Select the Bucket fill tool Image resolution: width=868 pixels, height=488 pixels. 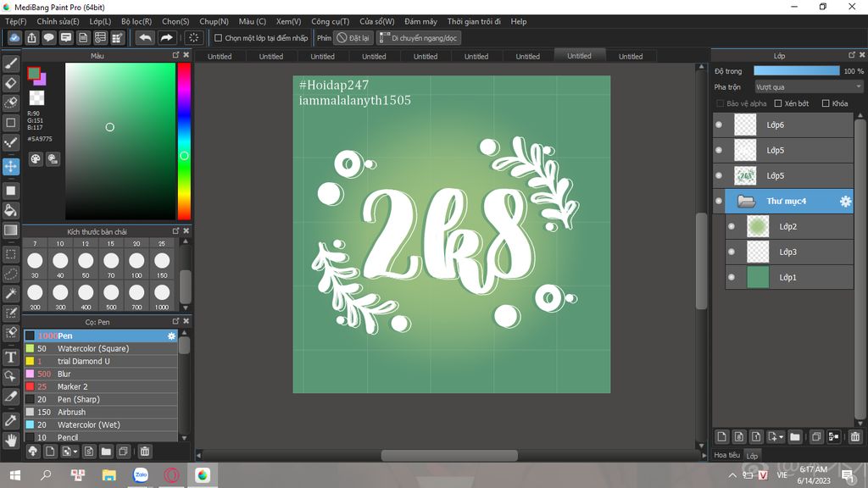point(11,210)
